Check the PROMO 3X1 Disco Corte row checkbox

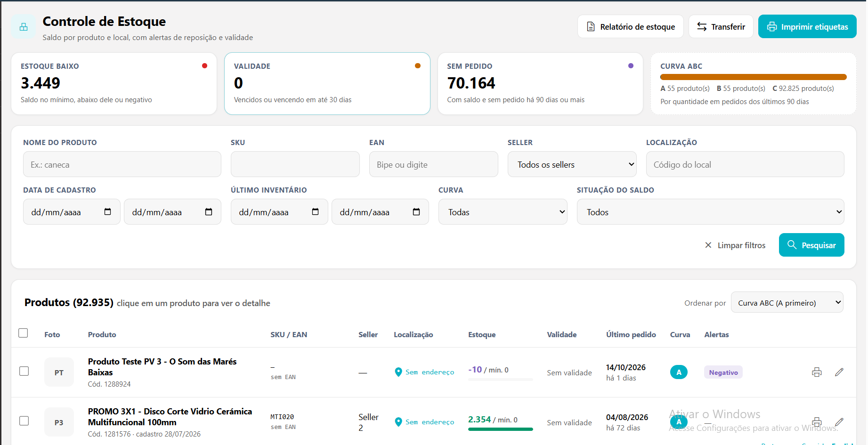click(x=24, y=421)
